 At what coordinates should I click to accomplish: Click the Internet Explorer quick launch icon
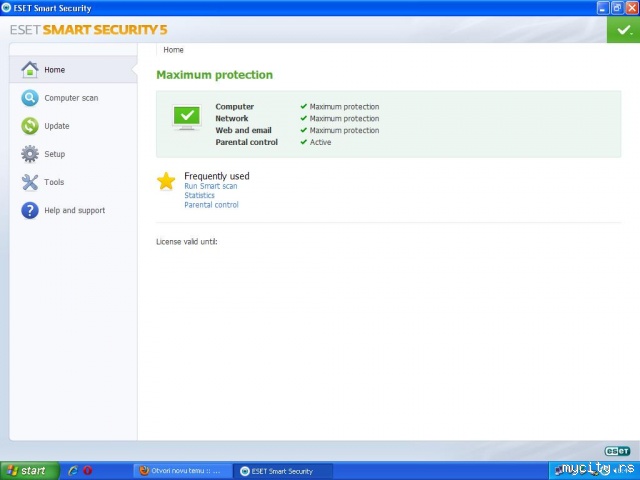tap(73, 471)
